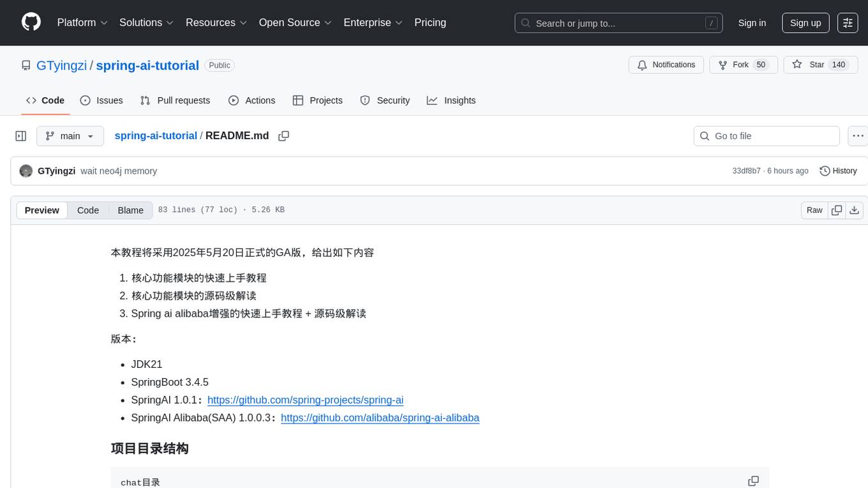Expand the Enterprise menu
The width and height of the screenshot is (868, 488).
pos(373,22)
